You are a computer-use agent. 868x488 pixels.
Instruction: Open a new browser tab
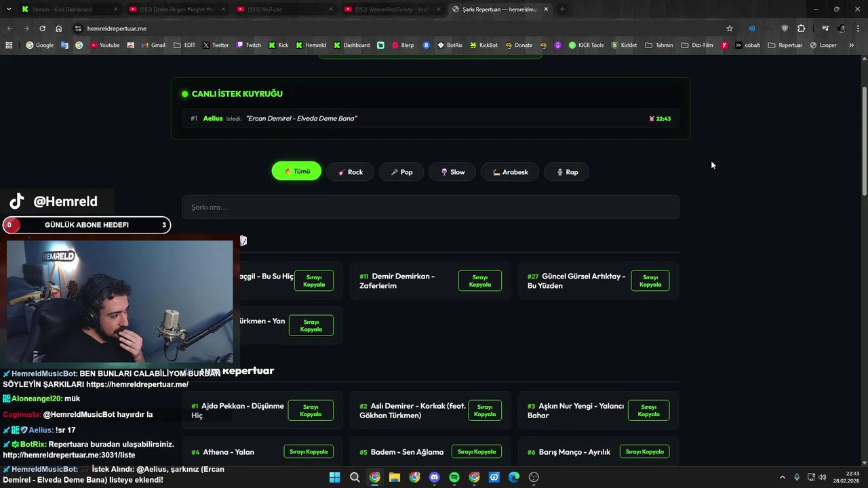point(562,9)
